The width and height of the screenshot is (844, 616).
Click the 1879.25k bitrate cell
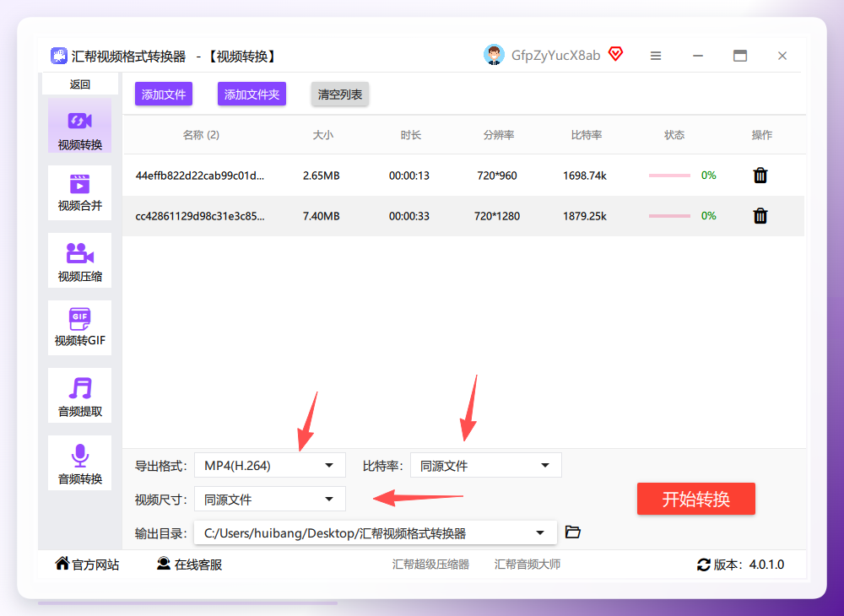click(585, 216)
